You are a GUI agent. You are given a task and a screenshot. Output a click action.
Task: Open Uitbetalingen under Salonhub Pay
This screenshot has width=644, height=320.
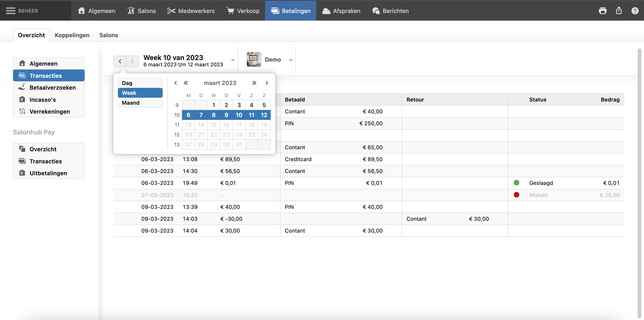pyautogui.click(x=48, y=173)
